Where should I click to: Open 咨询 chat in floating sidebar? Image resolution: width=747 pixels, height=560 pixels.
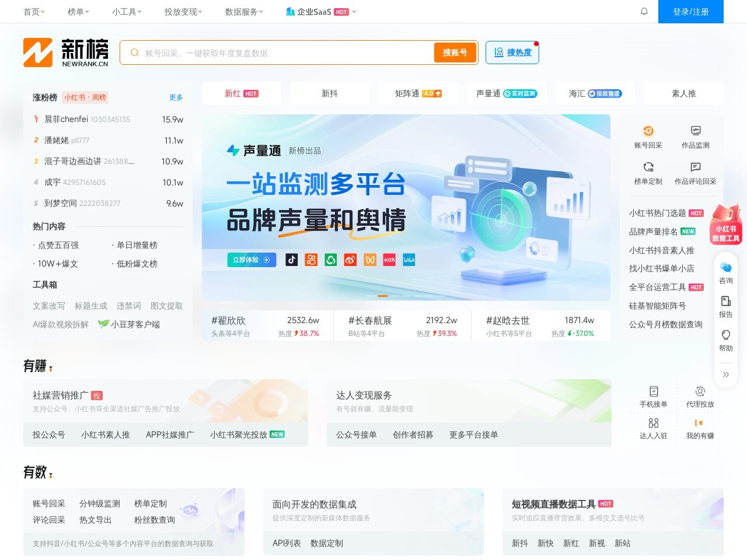(725, 268)
